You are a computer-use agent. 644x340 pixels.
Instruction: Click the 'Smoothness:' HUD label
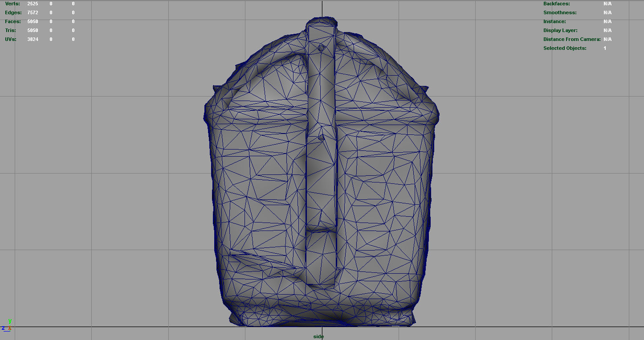point(560,12)
